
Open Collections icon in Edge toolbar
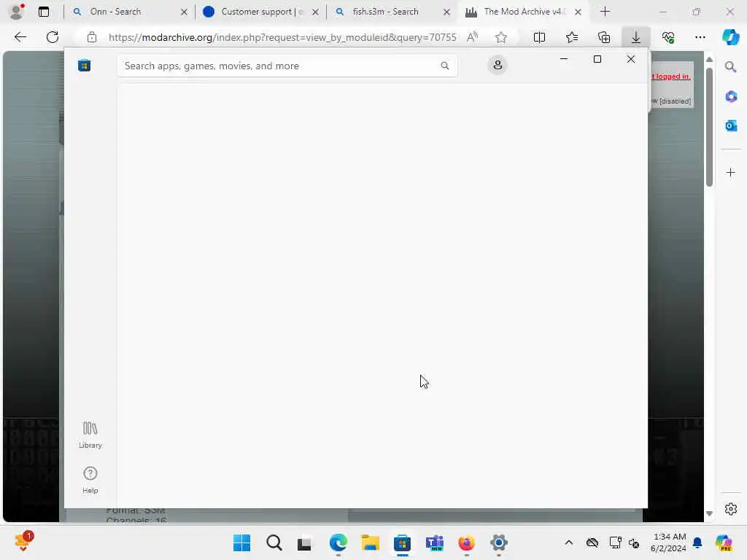(x=604, y=37)
